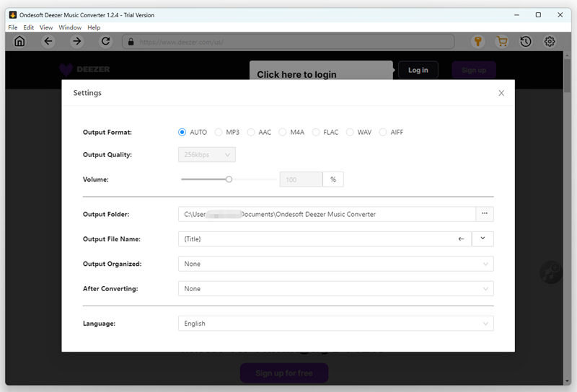Screen dimensions: 577x392
Task: Reload the page with refresh icon
Action: pos(105,41)
